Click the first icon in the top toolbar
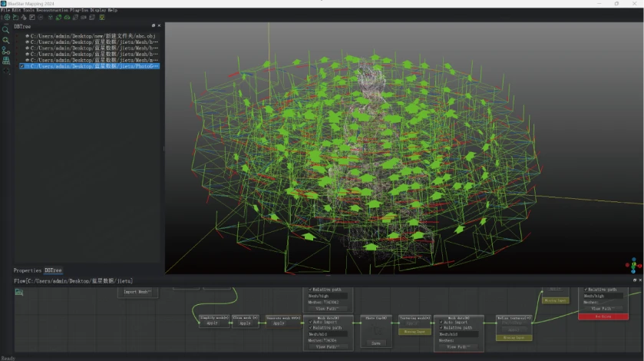Screen dimensions: 644x361 point(5,17)
